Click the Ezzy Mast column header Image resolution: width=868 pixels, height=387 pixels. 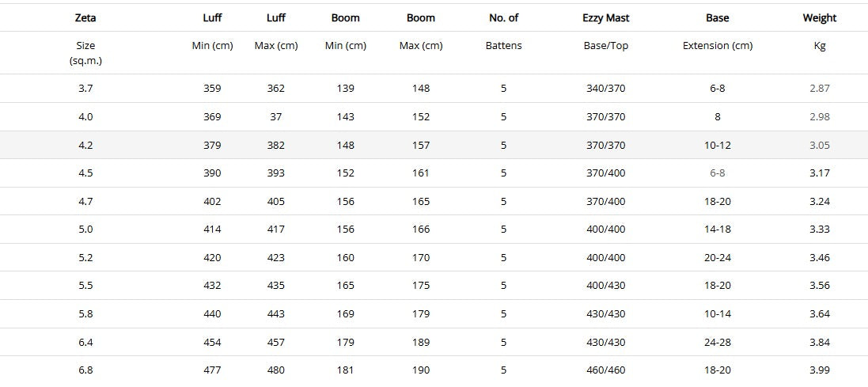click(605, 17)
